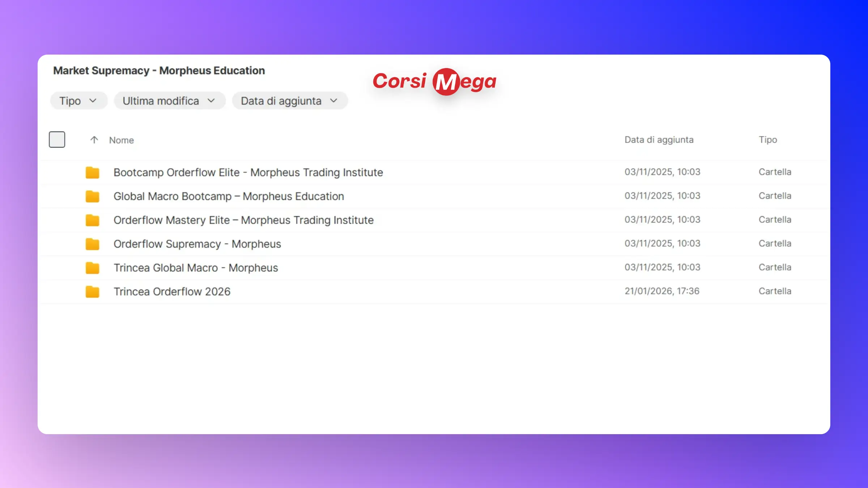
Task: Open Bootcamp Orderflow Elite - Morpheus Trading Institute
Action: point(248,172)
